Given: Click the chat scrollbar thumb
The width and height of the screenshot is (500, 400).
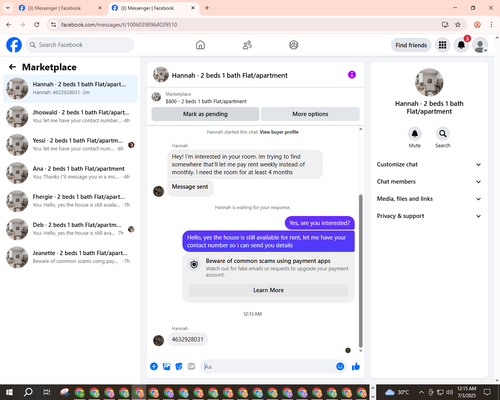Looking at the screenshot, I should click(360, 271).
